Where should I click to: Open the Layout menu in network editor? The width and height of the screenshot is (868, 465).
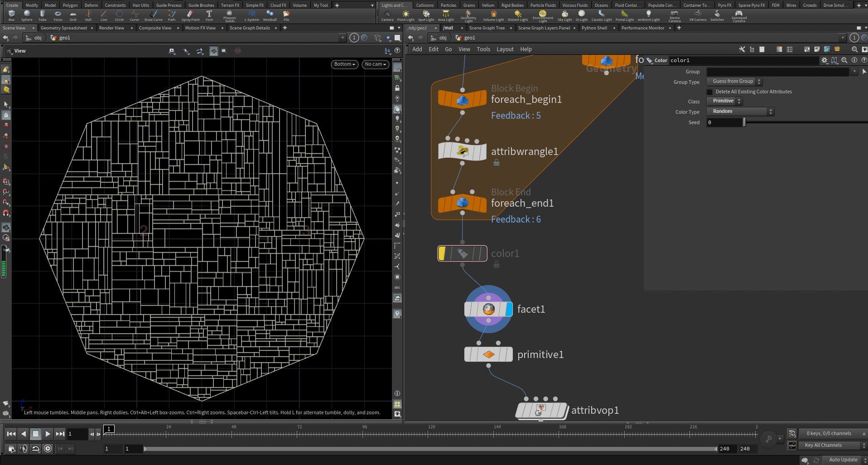tap(505, 49)
